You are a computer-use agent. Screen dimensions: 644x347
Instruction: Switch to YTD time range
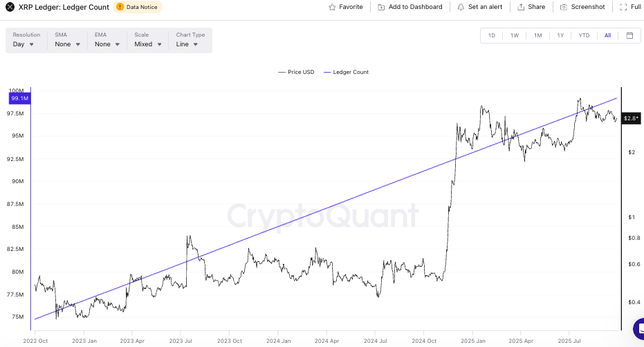[584, 35]
